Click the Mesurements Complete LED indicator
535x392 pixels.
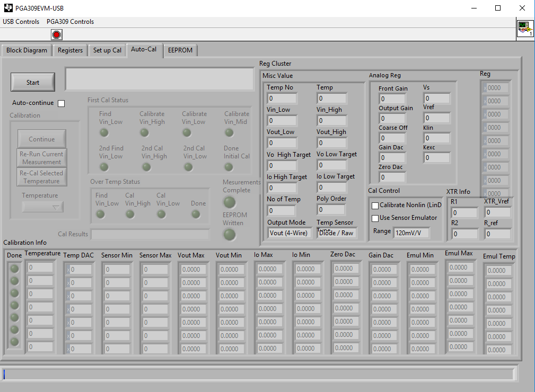[x=229, y=202]
